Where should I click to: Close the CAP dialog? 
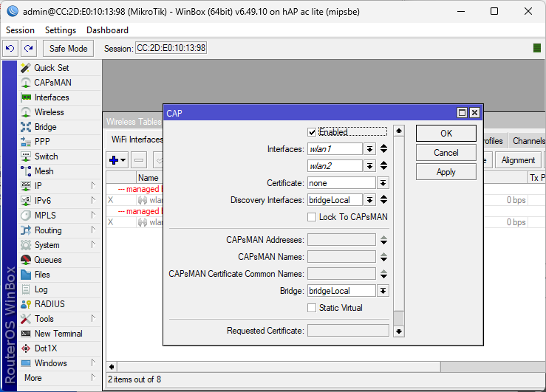[474, 113]
